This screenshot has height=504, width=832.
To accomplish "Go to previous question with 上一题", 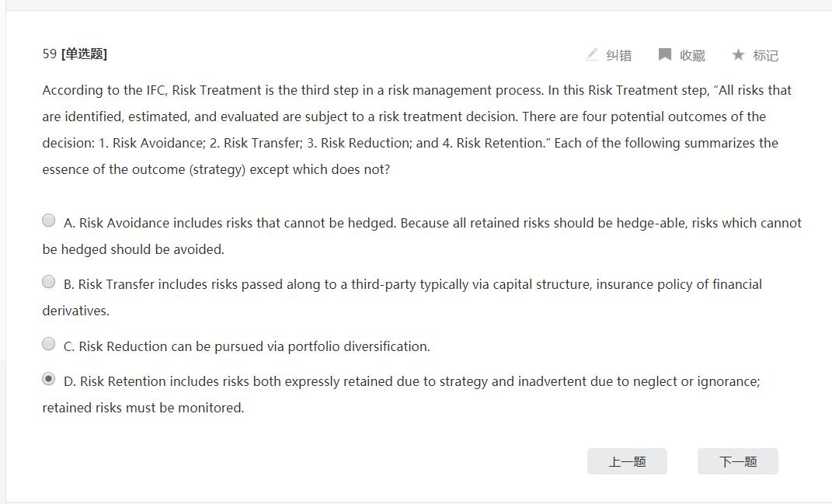I will coord(627,461).
